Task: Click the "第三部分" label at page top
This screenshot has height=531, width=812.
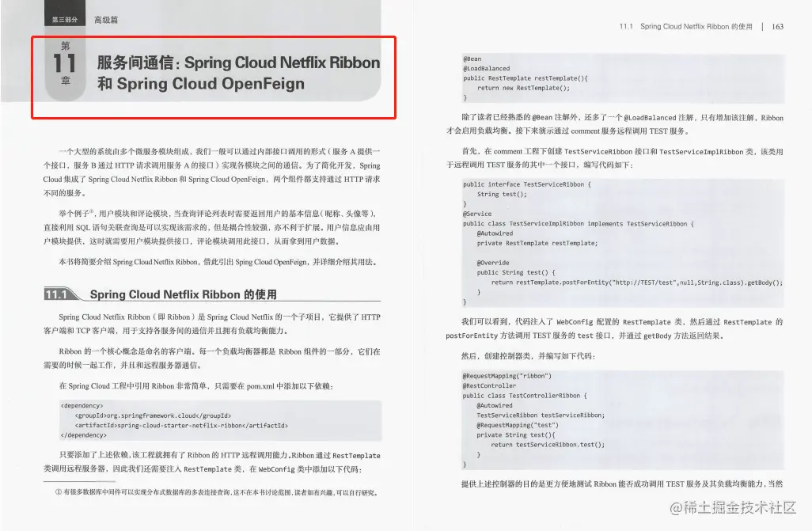Action: tap(65, 20)
